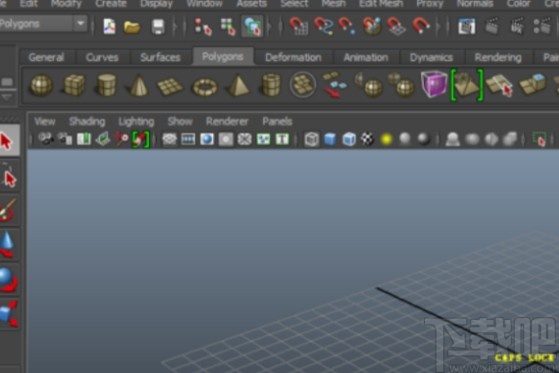Switch to the Animation shelf tab
The height and width of the screenshot is (373, 559).
click(366, 57)
